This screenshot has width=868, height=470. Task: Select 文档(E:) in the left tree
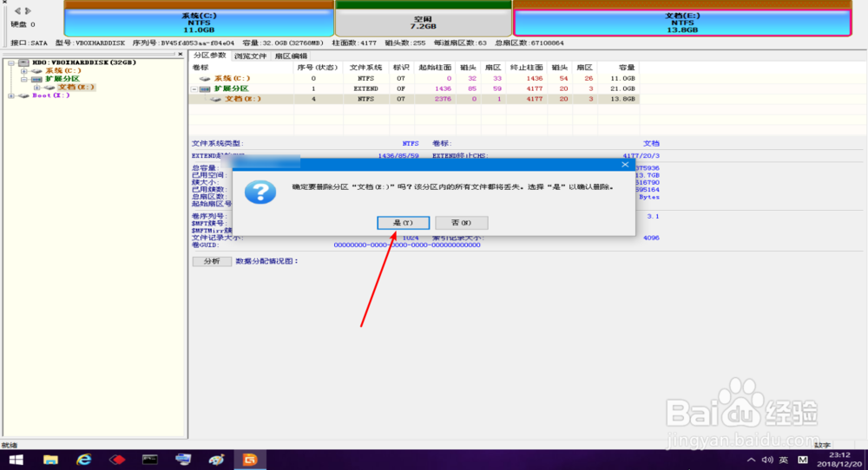coord(76,88)
